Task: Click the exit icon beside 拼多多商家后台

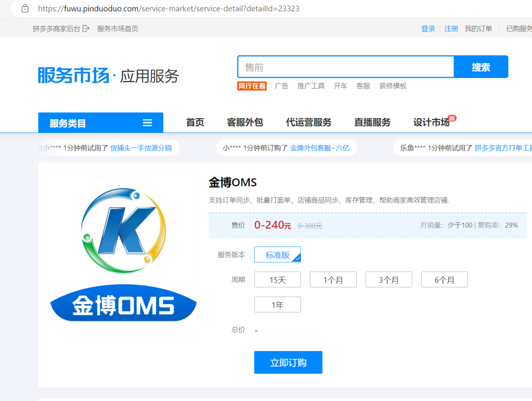Action: pyautogui.click(x=86, y=29)
